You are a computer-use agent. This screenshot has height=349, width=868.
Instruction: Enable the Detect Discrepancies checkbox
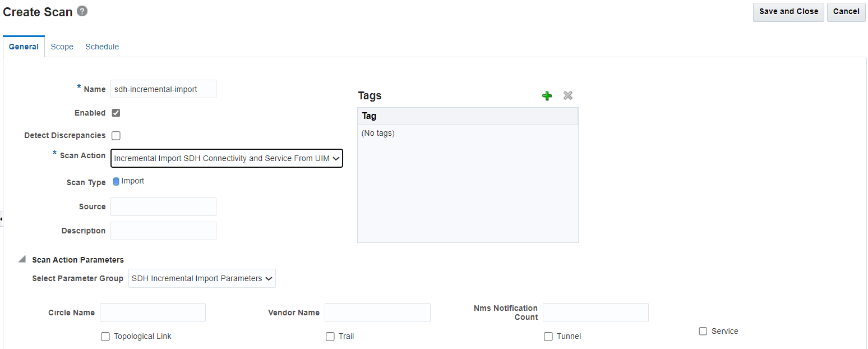tap(116, 135)
